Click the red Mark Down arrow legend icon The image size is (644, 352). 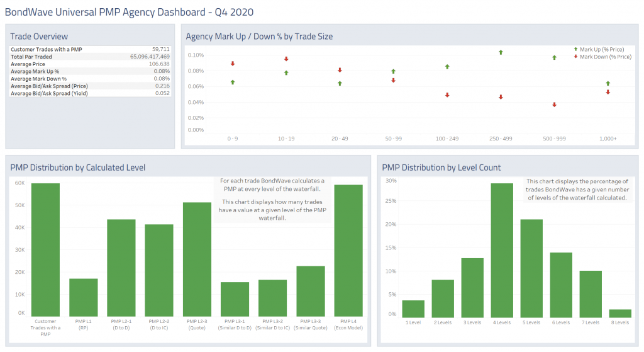coord(576,57)
